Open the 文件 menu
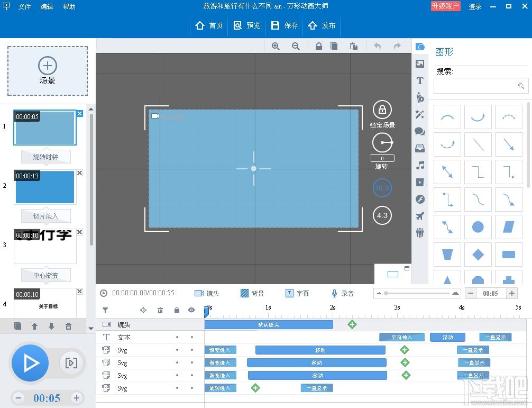 [x=24, y=6]
